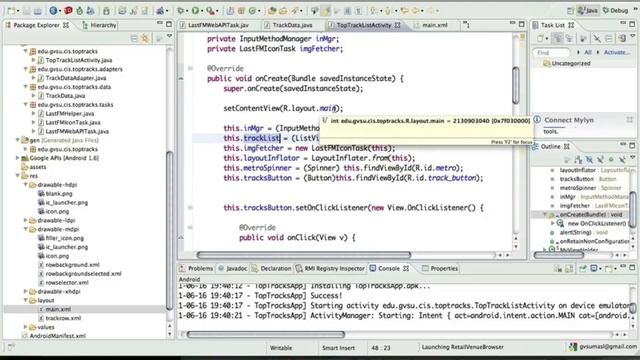
Task: Expand the values folder
Action: pyautogui.click(x=25, y=327)
